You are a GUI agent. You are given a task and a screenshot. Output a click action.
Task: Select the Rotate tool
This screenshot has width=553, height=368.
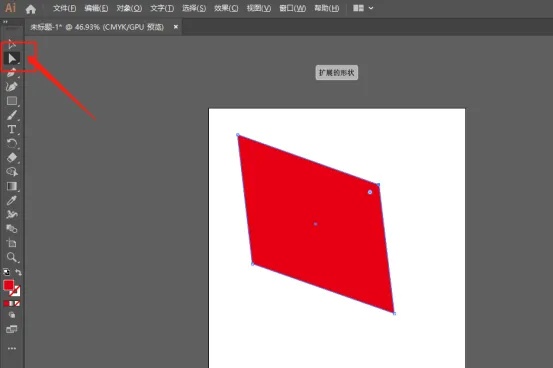coord(12,143)
